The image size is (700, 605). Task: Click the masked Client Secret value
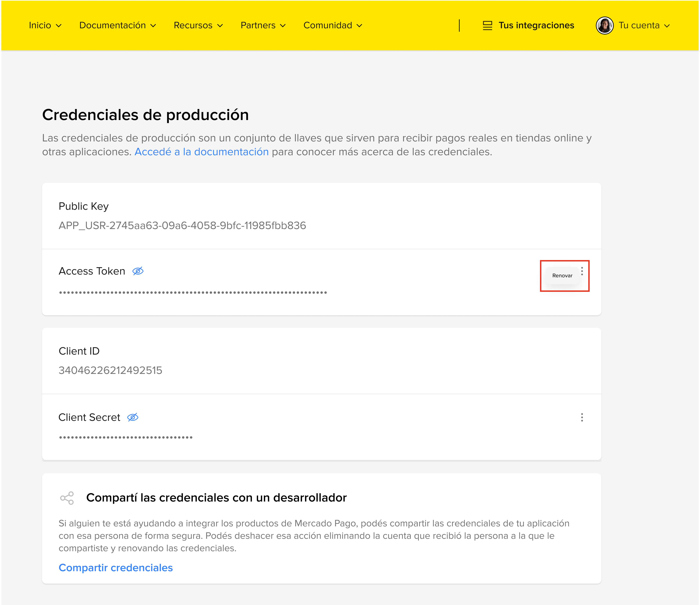point(126,437)
